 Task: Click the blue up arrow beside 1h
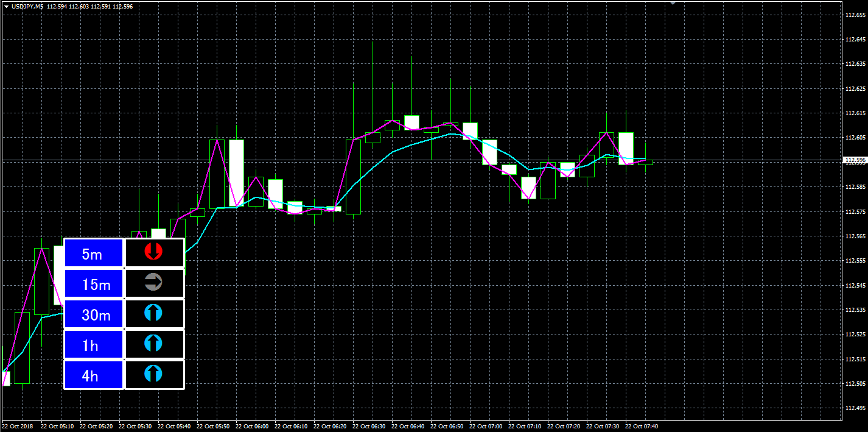pos(154,344)
